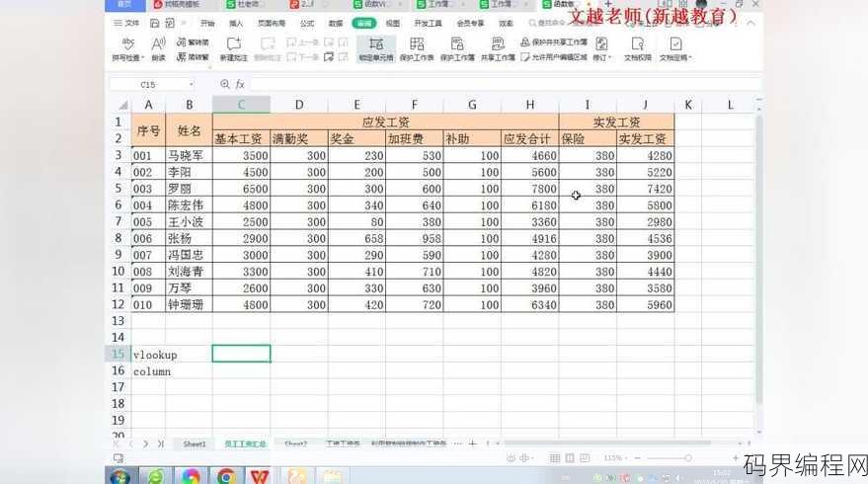The height and width of the screenshot is (484, 868).
Task: Convert text with 繁转简 button
Action: click(x=193, y=42)
